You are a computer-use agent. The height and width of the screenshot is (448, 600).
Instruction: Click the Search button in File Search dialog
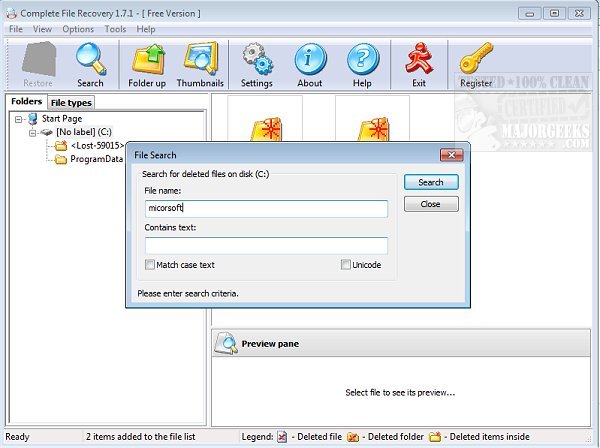tap(431, 182)
